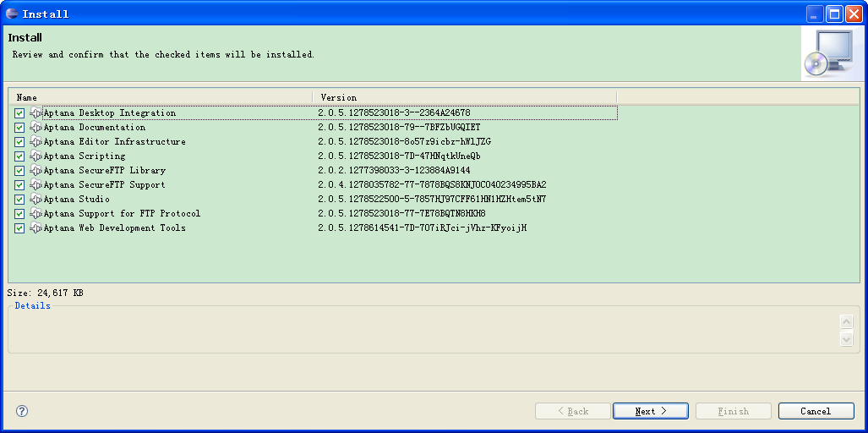
Task: Click the Aptana Scripting feature icon
Action: 36,156
